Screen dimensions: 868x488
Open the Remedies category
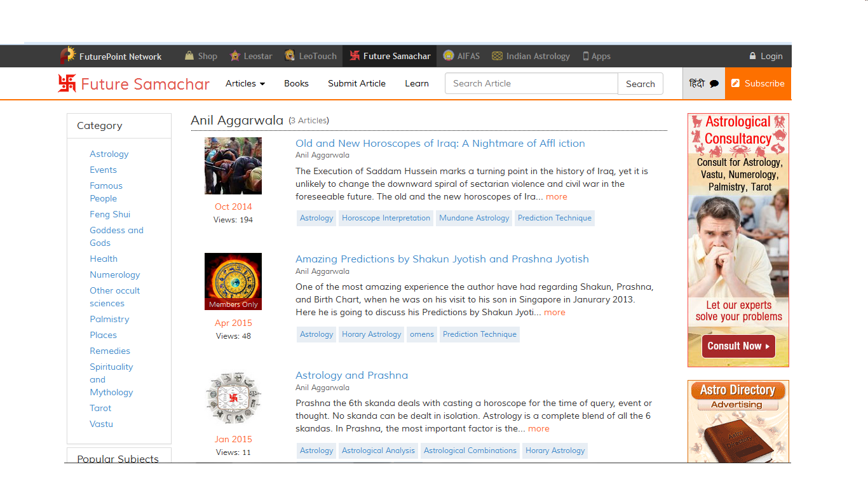coord(110,351)
